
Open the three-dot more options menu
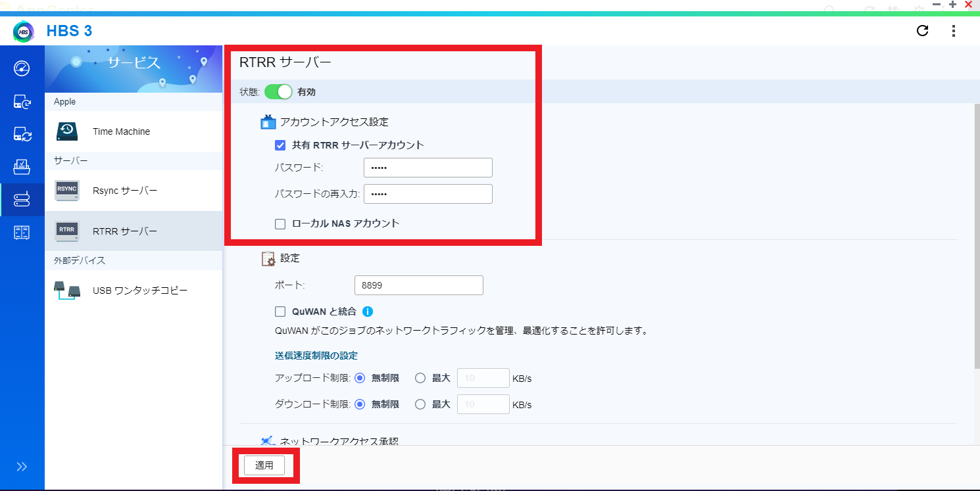[954, 31]
